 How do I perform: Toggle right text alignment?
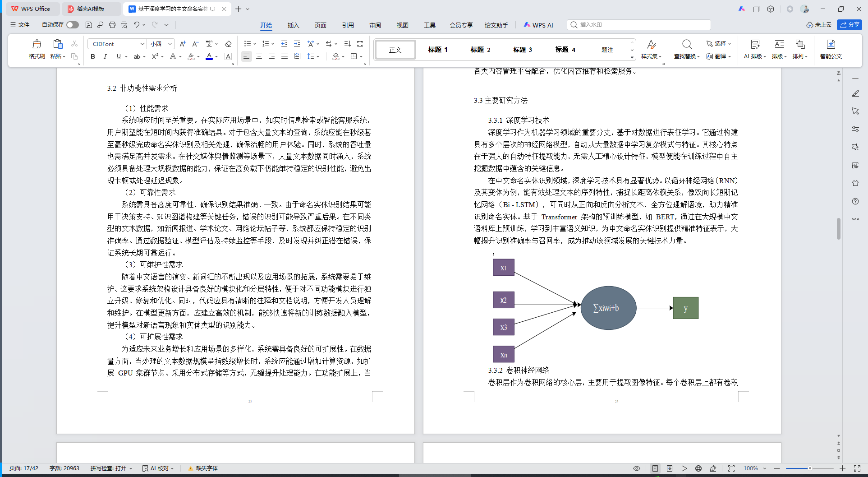click(271, 56)
